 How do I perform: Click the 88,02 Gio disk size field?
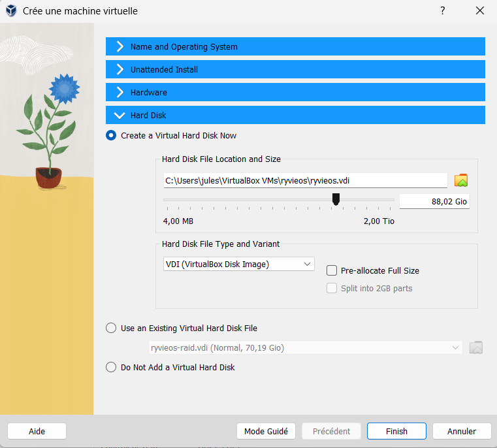[434, 201]
